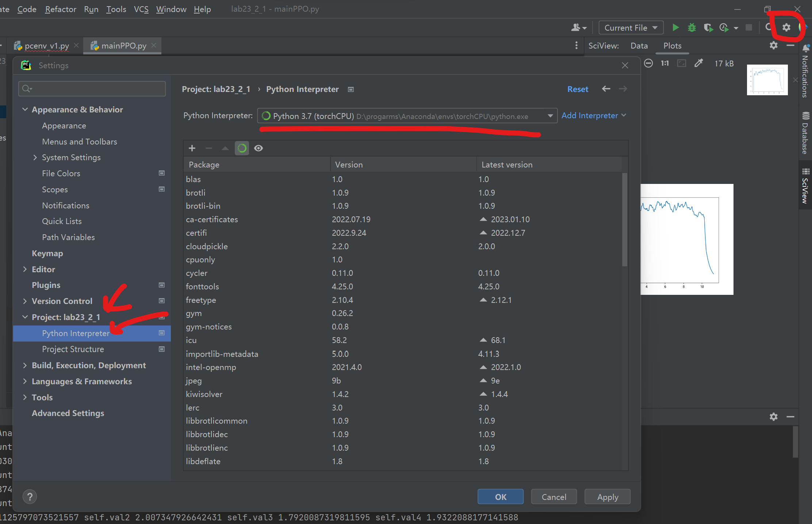Toggle show early releases eye icon

tap(258, 148)
